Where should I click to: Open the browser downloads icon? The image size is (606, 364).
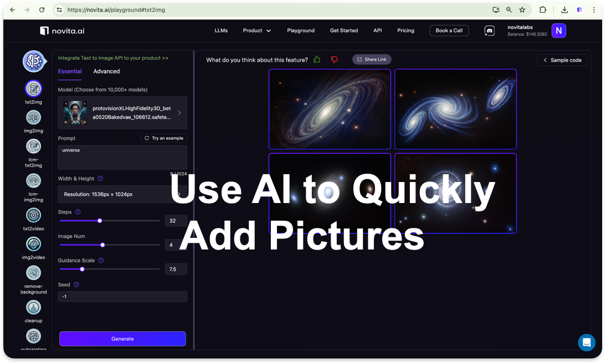tap(564, 10)
